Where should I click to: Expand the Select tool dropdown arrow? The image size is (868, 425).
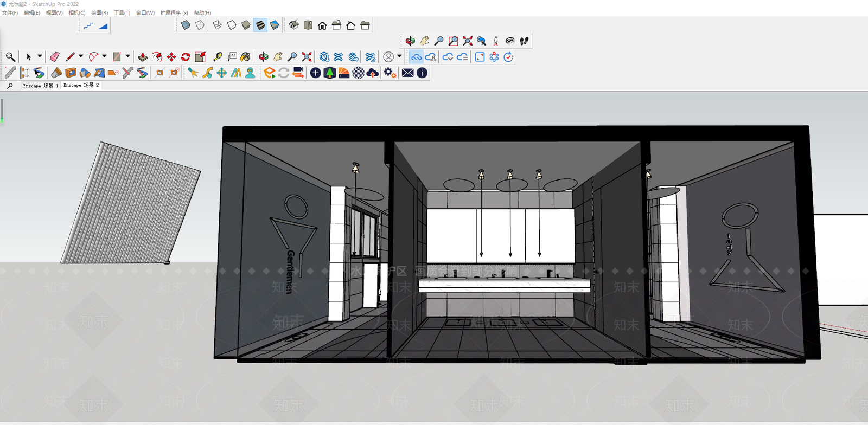click(40, 56)
